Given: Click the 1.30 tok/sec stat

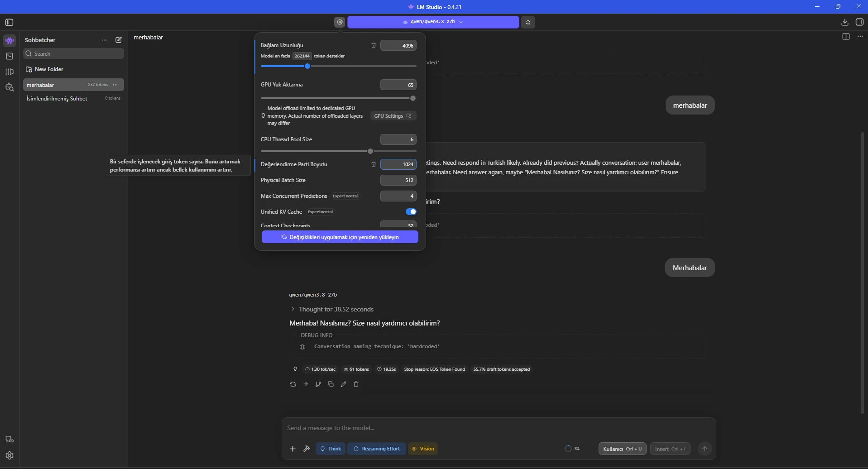Looking at the screenshot, I should click(x=320, y=369).
